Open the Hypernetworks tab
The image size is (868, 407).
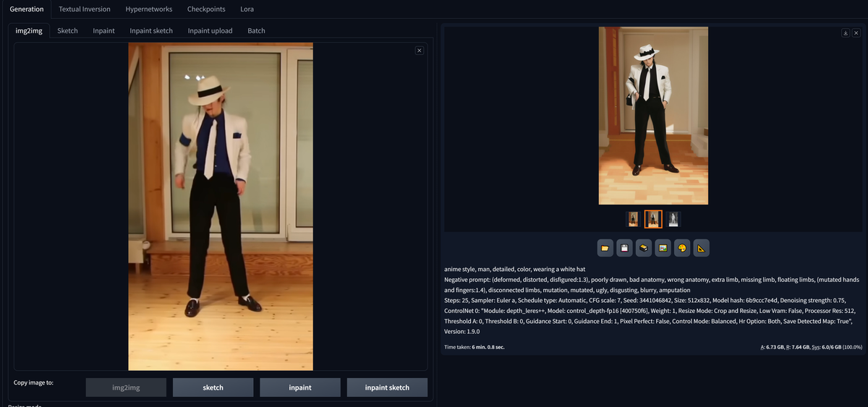pyautogui.click(x=149, y=9)
